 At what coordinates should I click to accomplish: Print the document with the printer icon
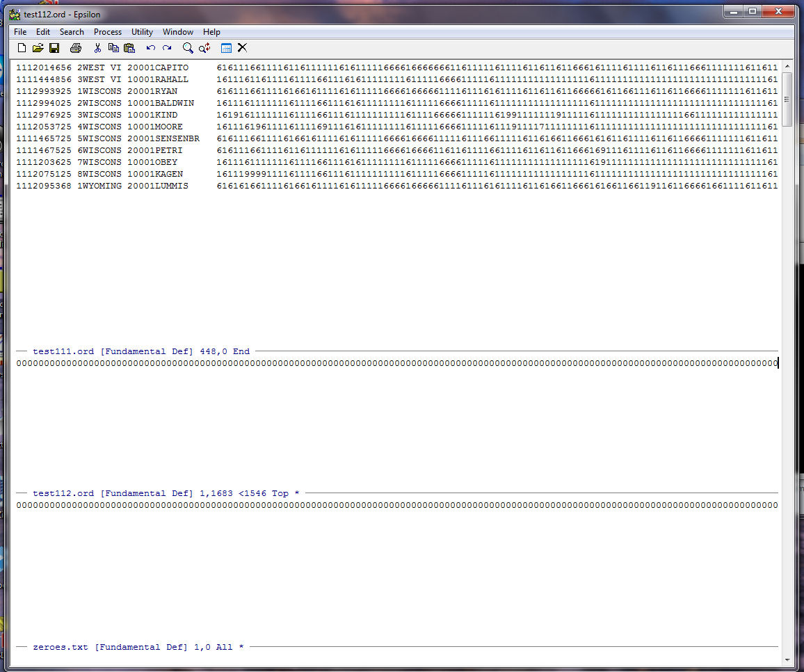coord(76,48)
